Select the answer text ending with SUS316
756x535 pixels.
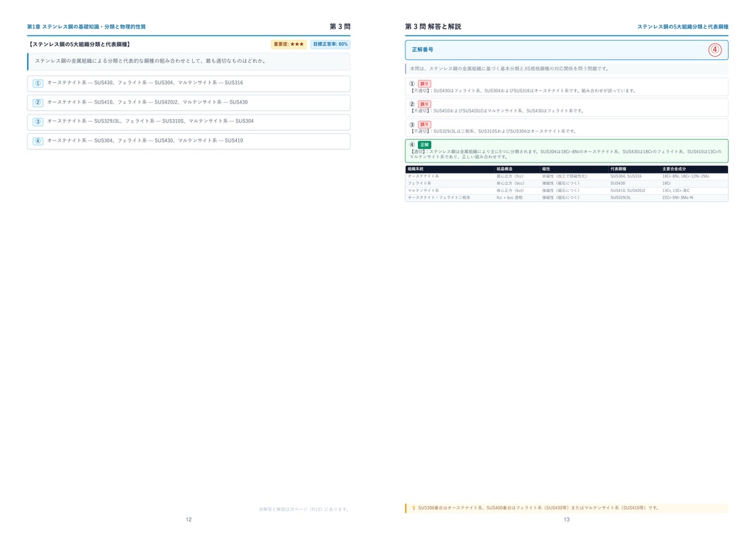click(x=145, y=83)
